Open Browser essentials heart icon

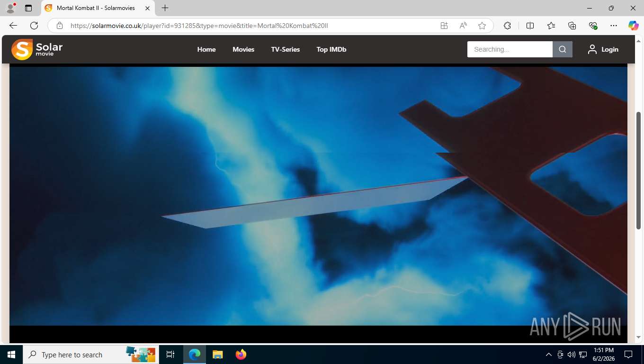tap(593, 26)
